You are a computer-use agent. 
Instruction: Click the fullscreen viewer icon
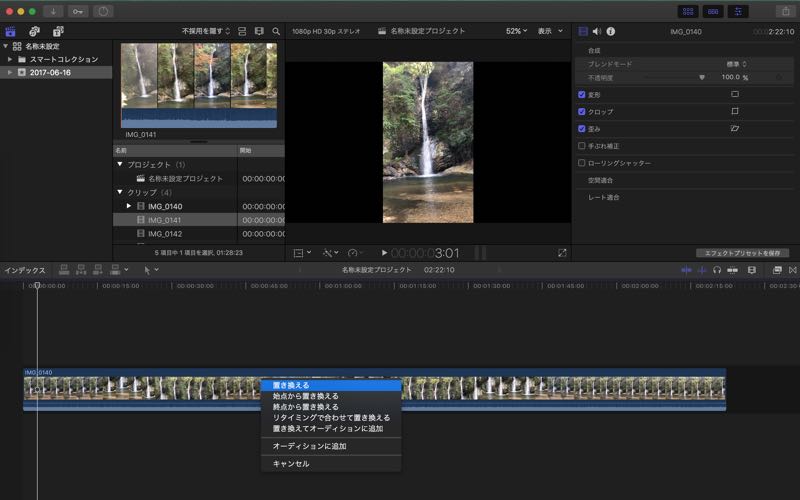click(x=562, y=253)
